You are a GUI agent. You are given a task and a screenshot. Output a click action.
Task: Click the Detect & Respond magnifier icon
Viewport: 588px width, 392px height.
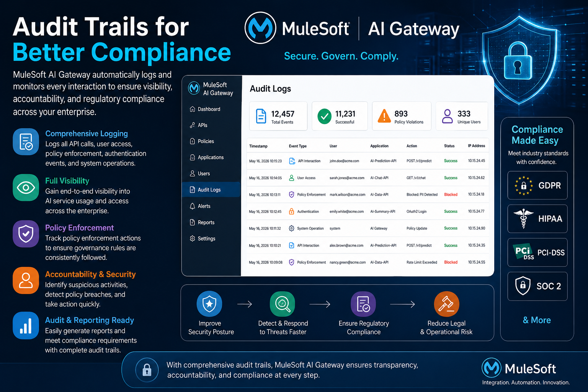(283, 304)
